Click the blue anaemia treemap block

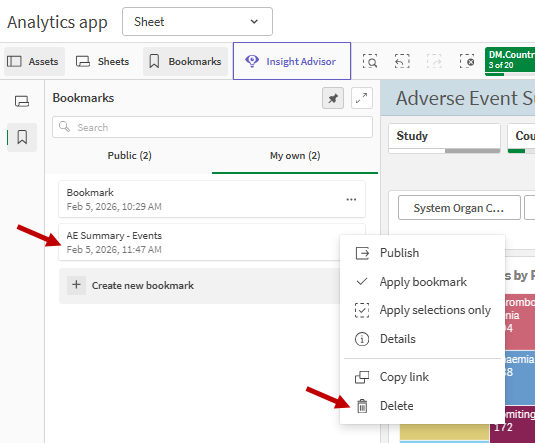(520, 377)
